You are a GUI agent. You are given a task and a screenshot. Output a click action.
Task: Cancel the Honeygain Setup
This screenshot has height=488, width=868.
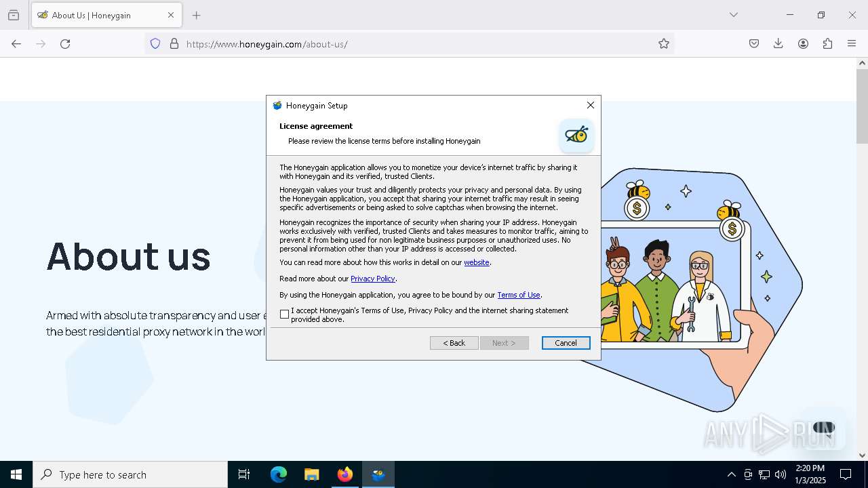566,343
